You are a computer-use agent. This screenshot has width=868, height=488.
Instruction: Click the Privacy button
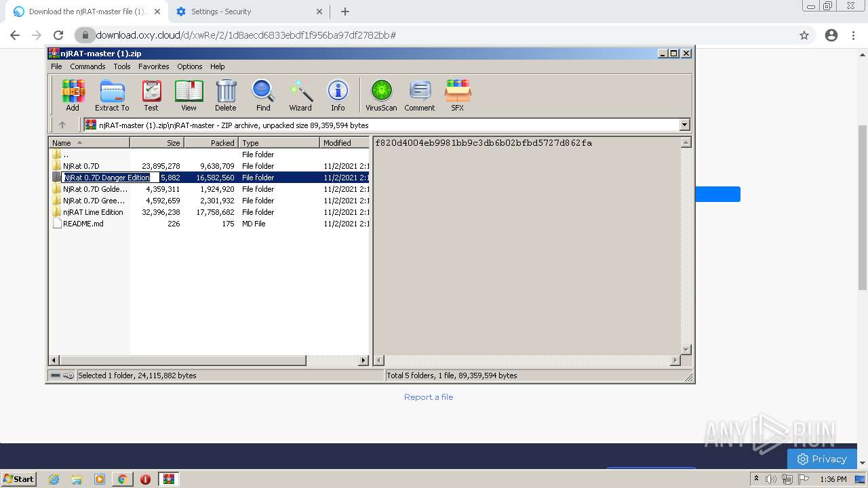pos(822,459)
